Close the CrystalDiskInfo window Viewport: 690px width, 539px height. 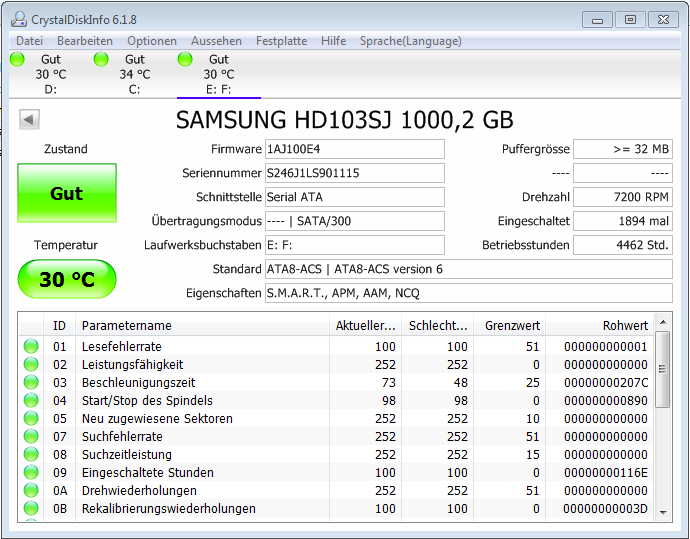point(663,20)
